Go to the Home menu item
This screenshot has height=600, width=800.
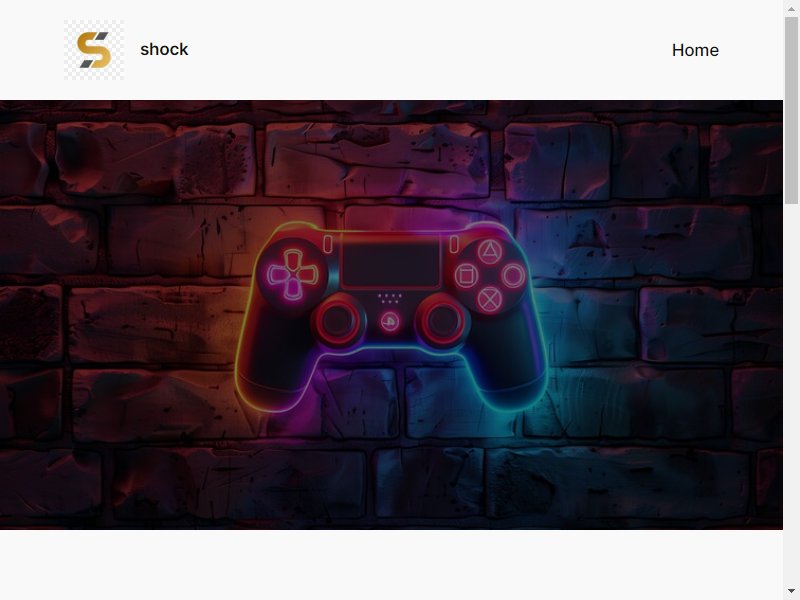pos(695,50)
